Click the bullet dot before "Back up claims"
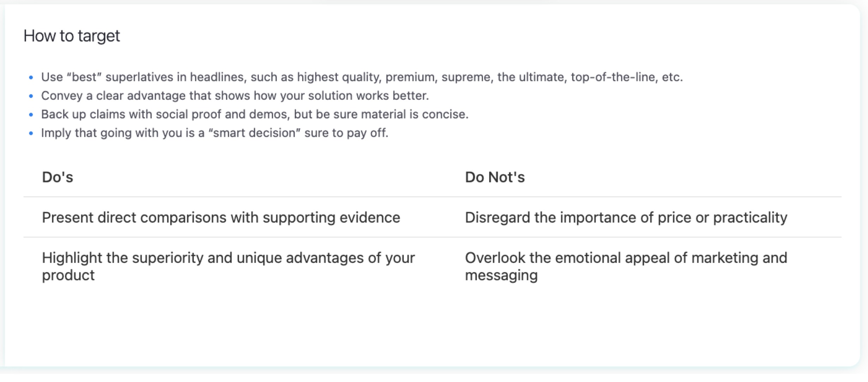The width and height of the screenshot is (868, 382). (x=31, y=115)
